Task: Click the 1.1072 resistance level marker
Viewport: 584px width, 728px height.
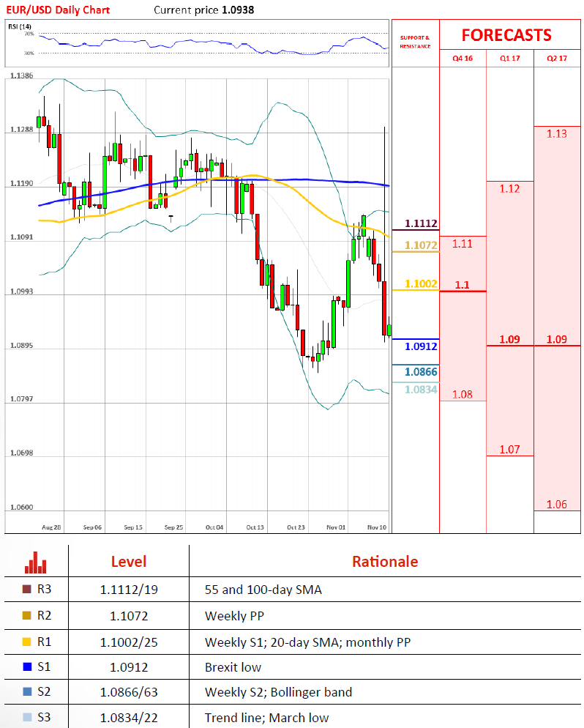Action: click(421, 245)
